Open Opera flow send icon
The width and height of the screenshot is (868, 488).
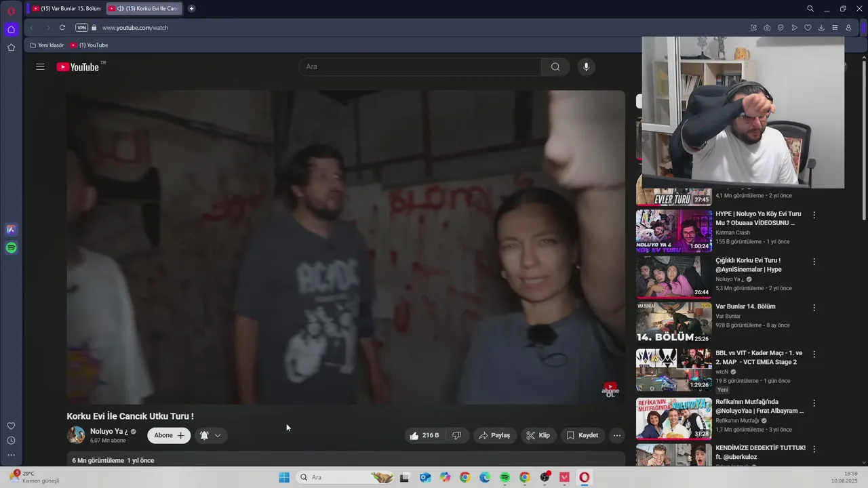[794, 28]
